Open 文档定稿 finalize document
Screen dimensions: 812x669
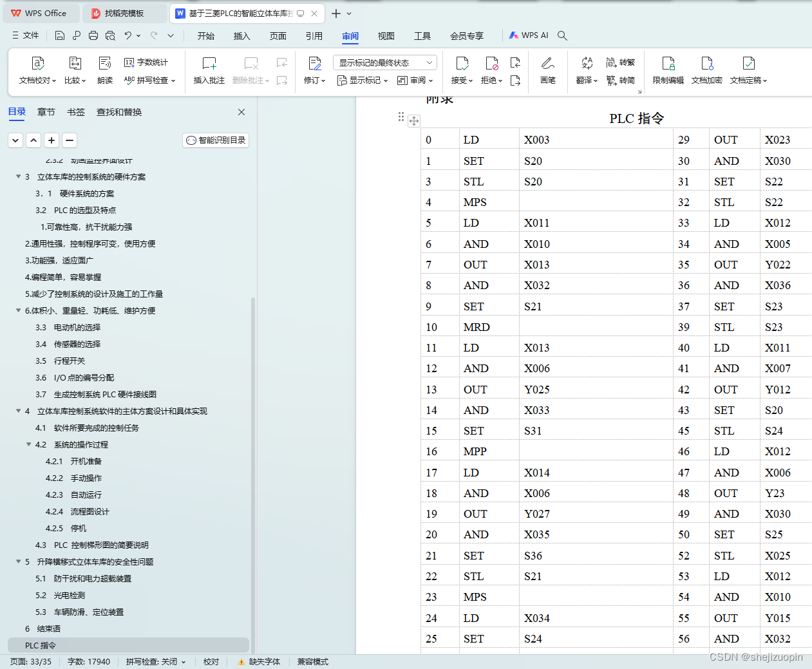click(748, 71)
